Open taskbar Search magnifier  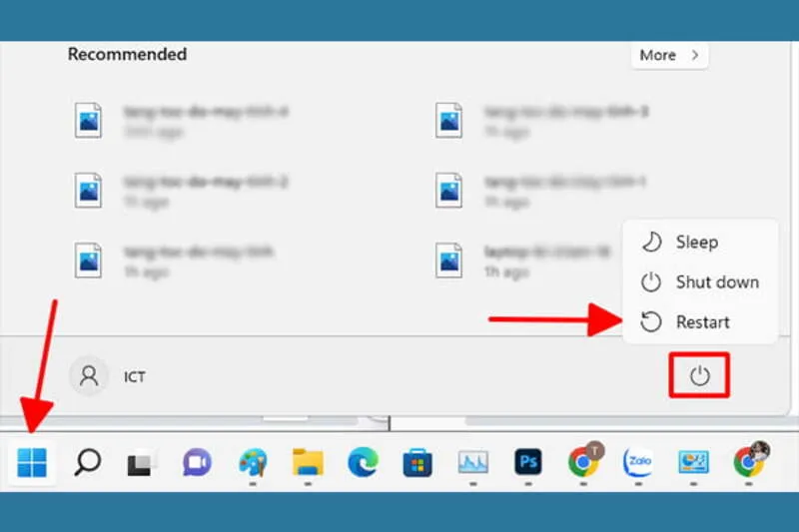(88, 462)
